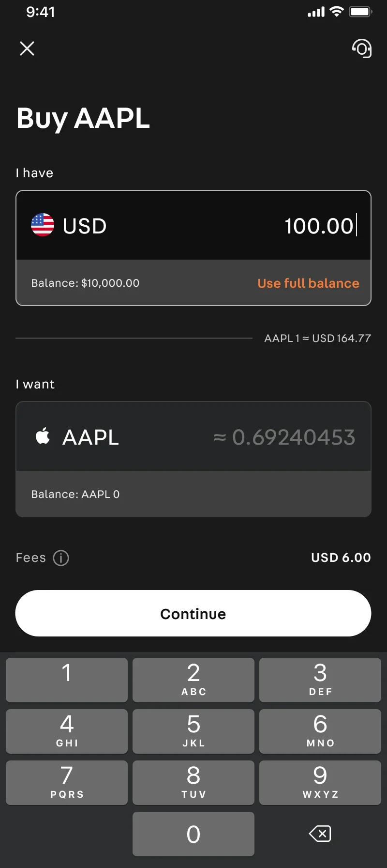Tap the AAPL to USD exchange rate

pyautogui.click(x=318, y=338)
